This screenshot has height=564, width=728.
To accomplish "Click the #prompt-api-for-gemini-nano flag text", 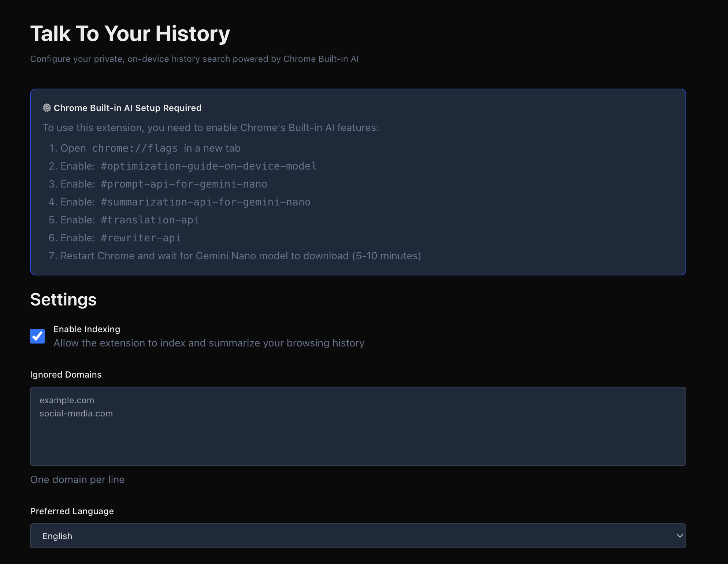I will [x=184, y=184].
